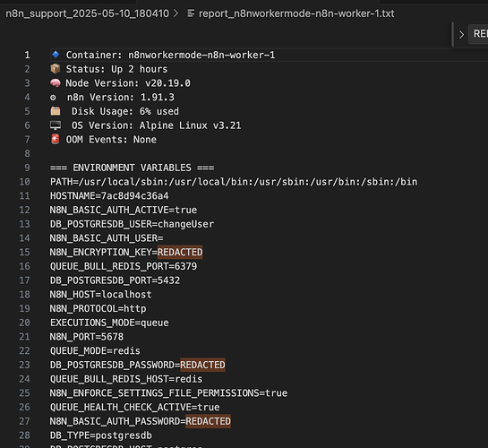Click the text 'Disk Usage: 6% used'
Viewport: 488px width, 448px height.
click(x=125, y=111)
